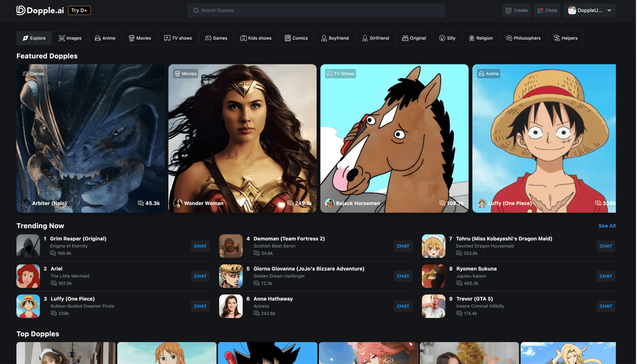Viewport: 637px width, 364px height.
Task: Open the DoppleU account dropdown arrow
Action: (x=609, y=10)
